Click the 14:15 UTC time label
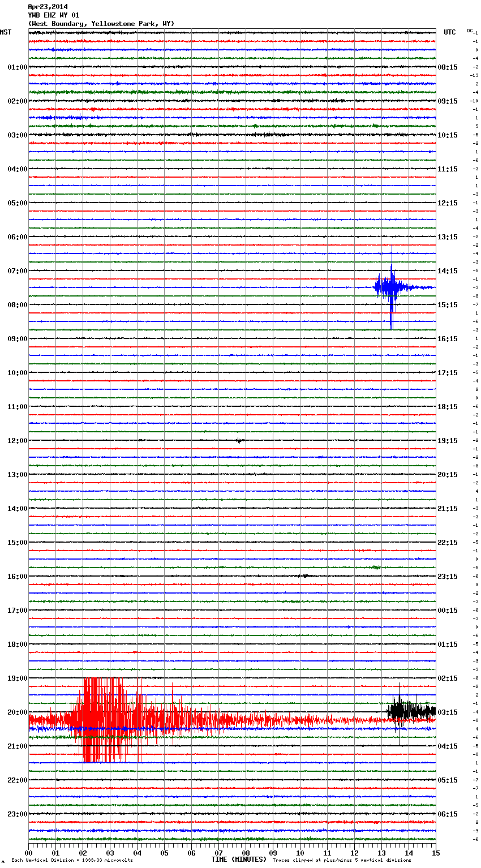Screen dimensions: 481x868 (x=448, y=271)
